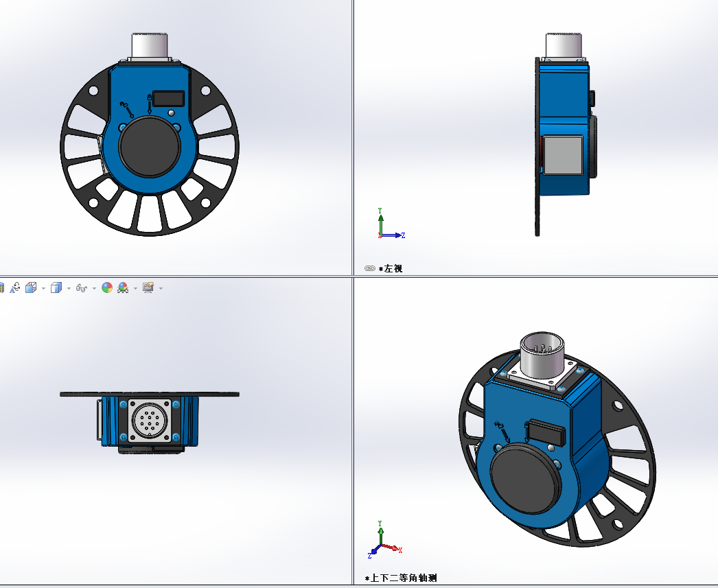Click the *上下二等角轴测 view label
Viewport: 718px width, 588px height.
click(x=401, y=578)
